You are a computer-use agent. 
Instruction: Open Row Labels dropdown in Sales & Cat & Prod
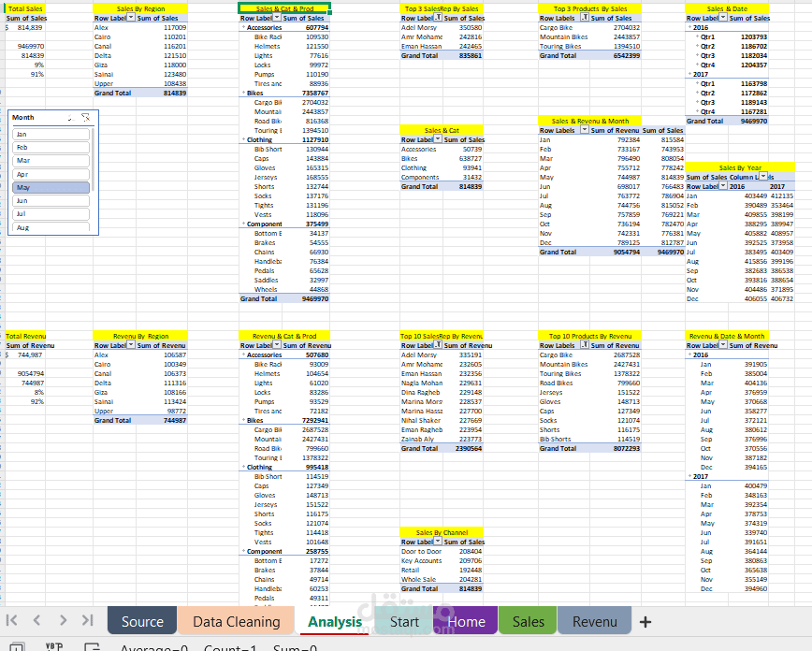[x=277, y=18]
